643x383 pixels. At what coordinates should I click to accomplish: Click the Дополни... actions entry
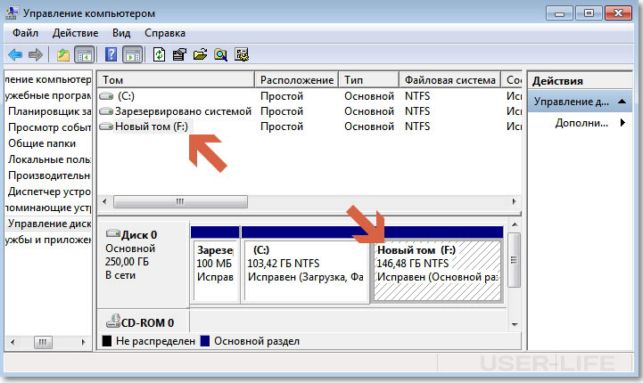(581, 123)
